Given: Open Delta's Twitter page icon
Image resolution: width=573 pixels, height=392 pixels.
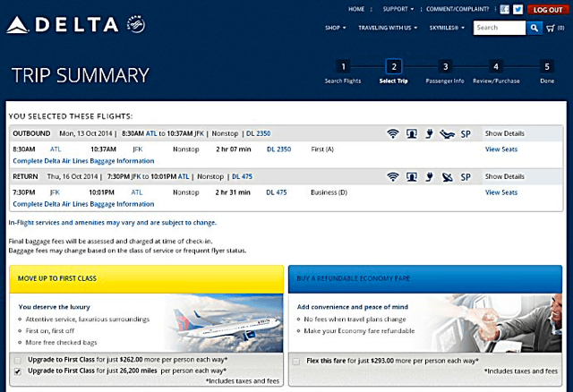Looking at the screenshot, I should [517, 9].
